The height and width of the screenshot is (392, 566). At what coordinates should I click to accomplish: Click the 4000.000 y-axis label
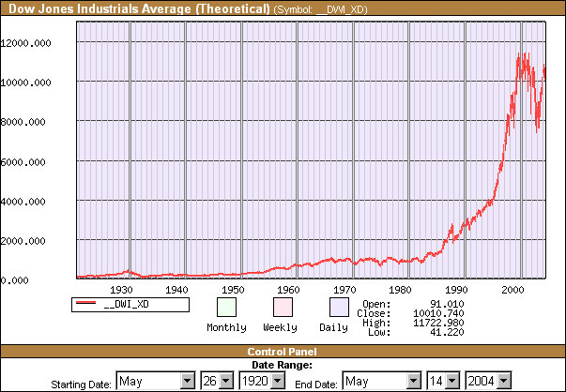23,202
